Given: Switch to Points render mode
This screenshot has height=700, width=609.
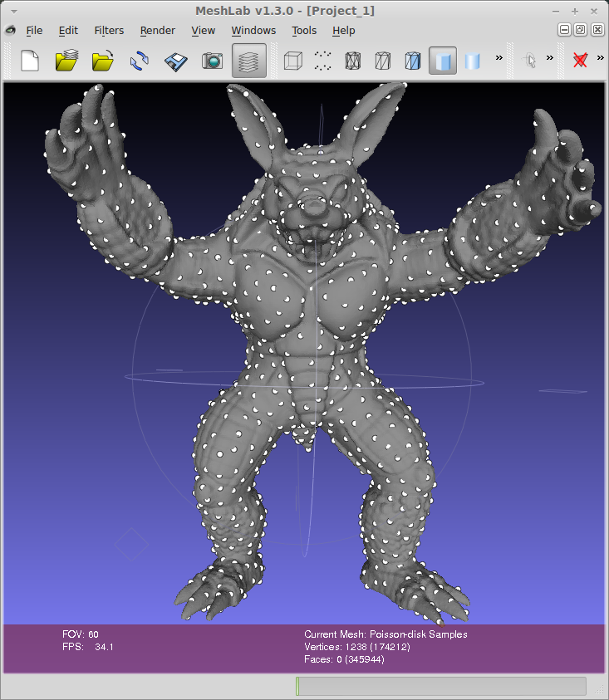Looking at the screenshot, I should click(x=323, y=61).
